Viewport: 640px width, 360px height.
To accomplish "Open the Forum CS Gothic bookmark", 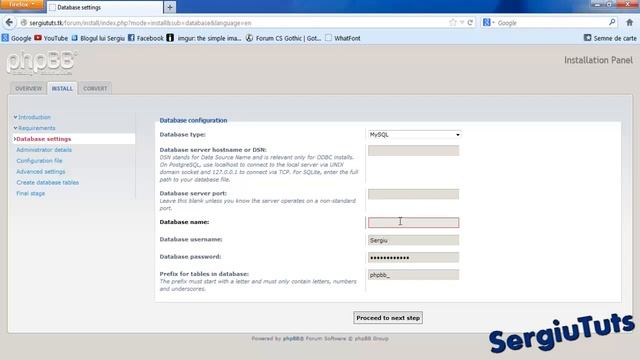I will click(x=283, y=38).
